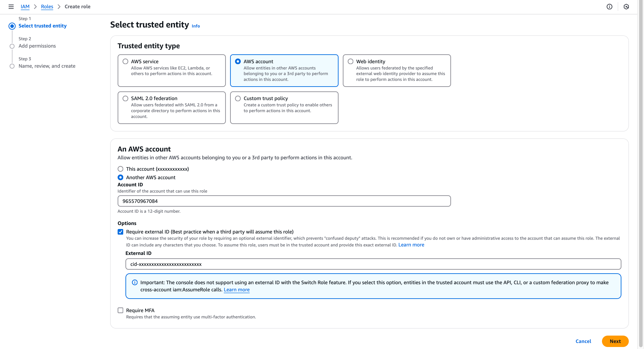Click the Account ID input field
Viewport: 644px width, 349px height.
click(x=284, y=201)
